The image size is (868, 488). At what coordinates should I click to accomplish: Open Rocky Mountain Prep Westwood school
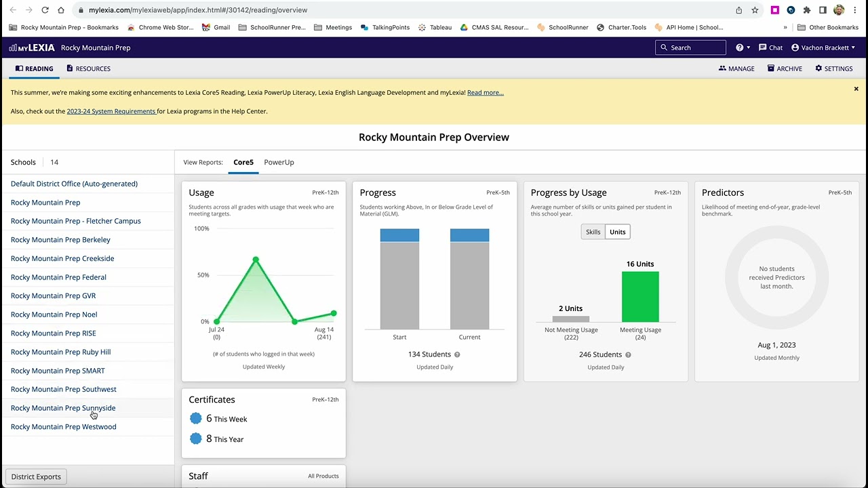pos(64,427)
